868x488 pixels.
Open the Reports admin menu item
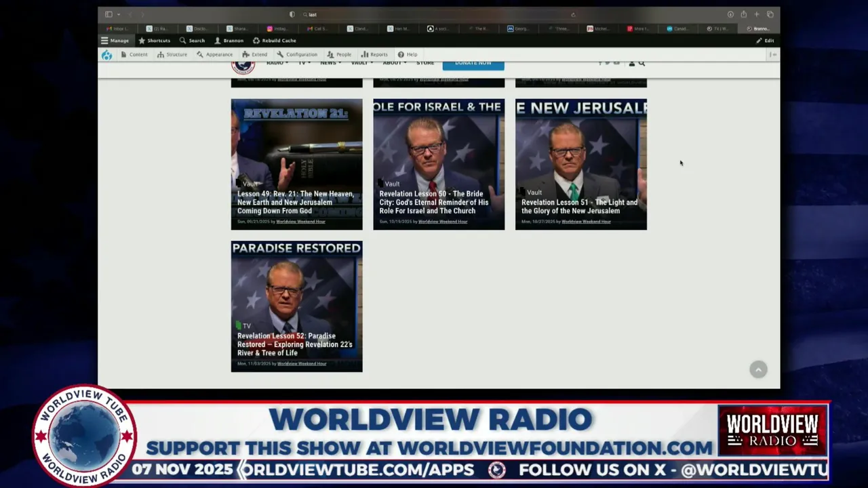[374, 54]
